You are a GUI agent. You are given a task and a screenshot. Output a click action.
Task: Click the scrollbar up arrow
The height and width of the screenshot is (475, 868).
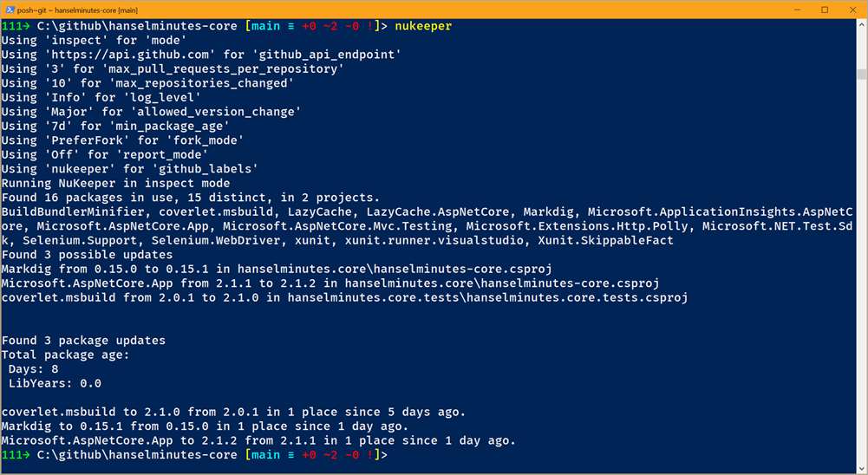click(862, 24)
